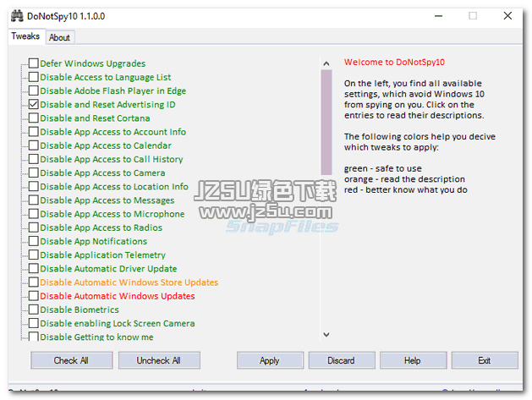Select the Tweaks tab
532x400 pixels.
coord(25,36)
